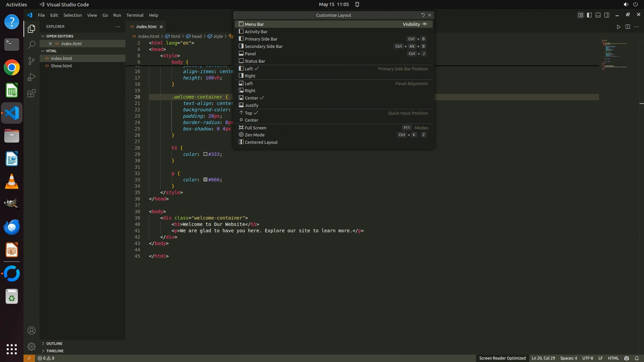Click Spaces: 4 indentation in status bar
The image size is (644, 362).
tap(568, 358)
